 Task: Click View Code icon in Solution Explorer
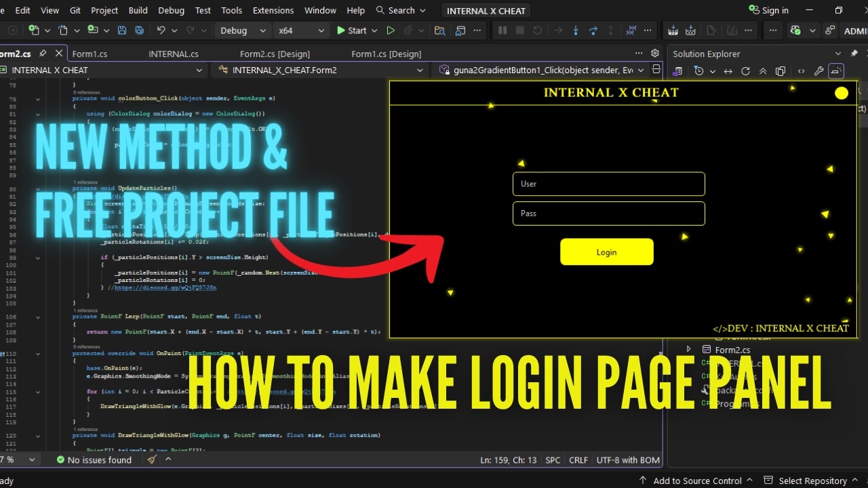(x=801, y=70)
